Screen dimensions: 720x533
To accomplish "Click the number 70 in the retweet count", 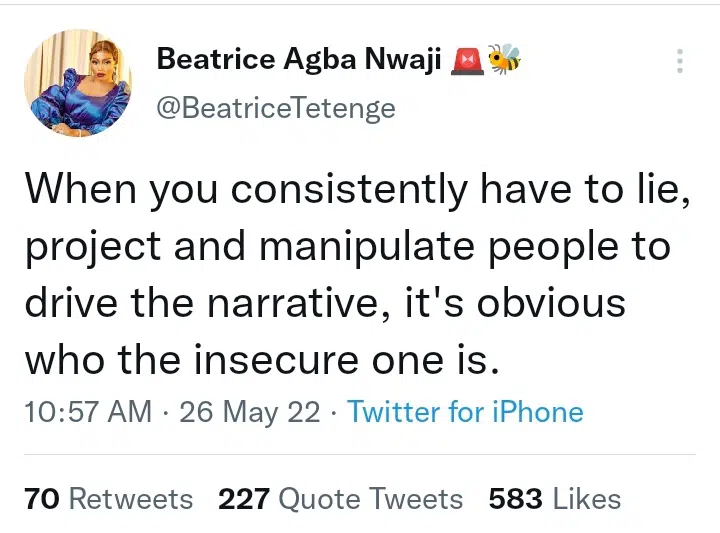I will coord(42,499).
